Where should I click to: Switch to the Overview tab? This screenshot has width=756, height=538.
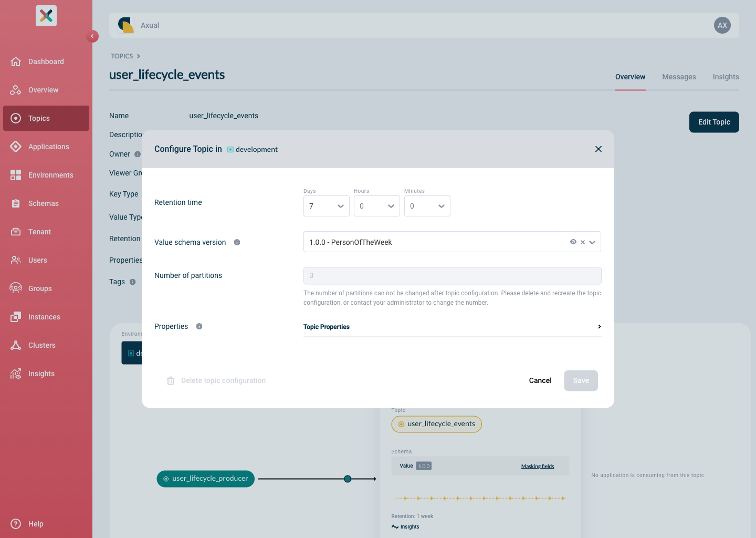click(630, 77)
